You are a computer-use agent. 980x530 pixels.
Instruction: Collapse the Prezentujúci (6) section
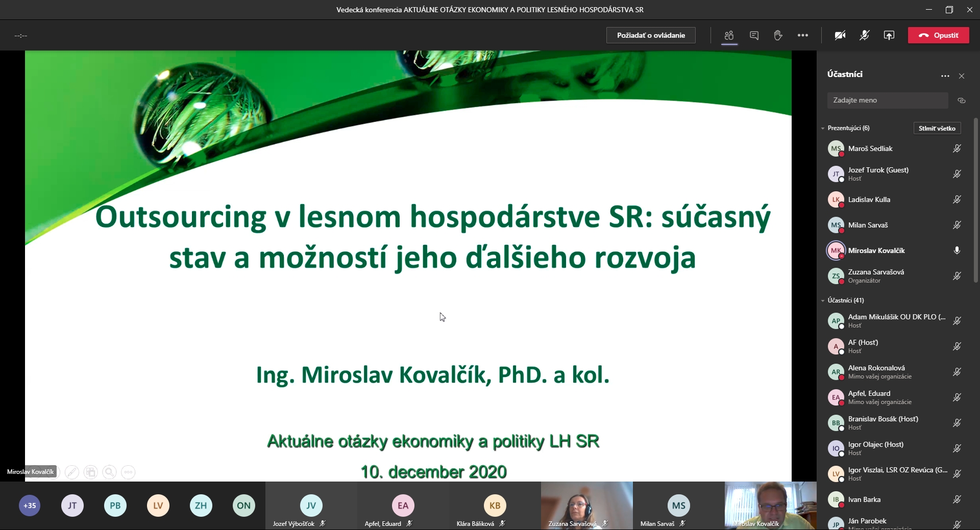click(823, 129)
